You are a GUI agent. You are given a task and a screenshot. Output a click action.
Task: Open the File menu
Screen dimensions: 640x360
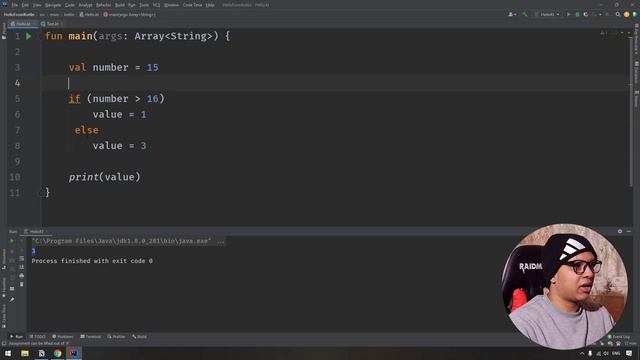(15, 5)
